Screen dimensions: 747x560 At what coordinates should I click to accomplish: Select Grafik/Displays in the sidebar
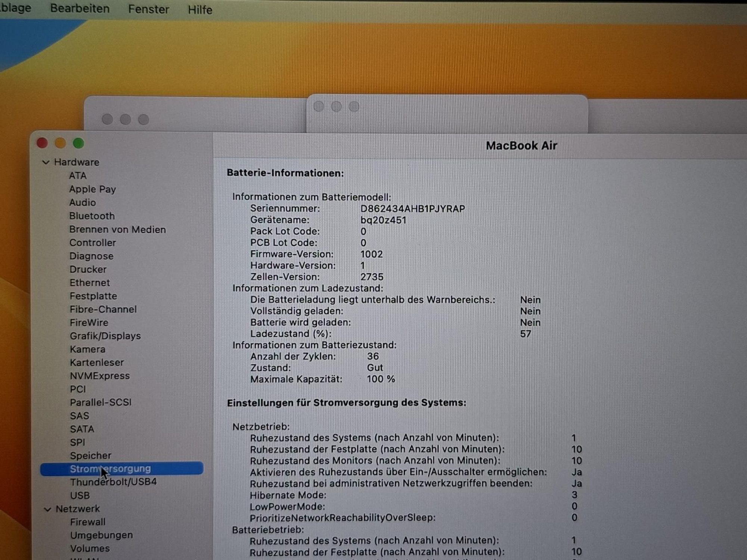(105, 336)
